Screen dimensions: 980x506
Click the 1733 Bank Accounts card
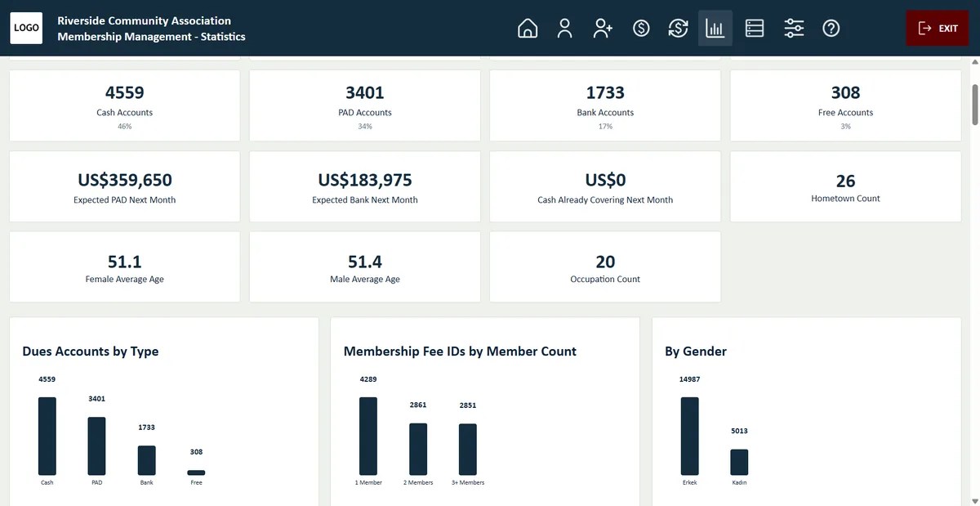[x=605, y=105]
